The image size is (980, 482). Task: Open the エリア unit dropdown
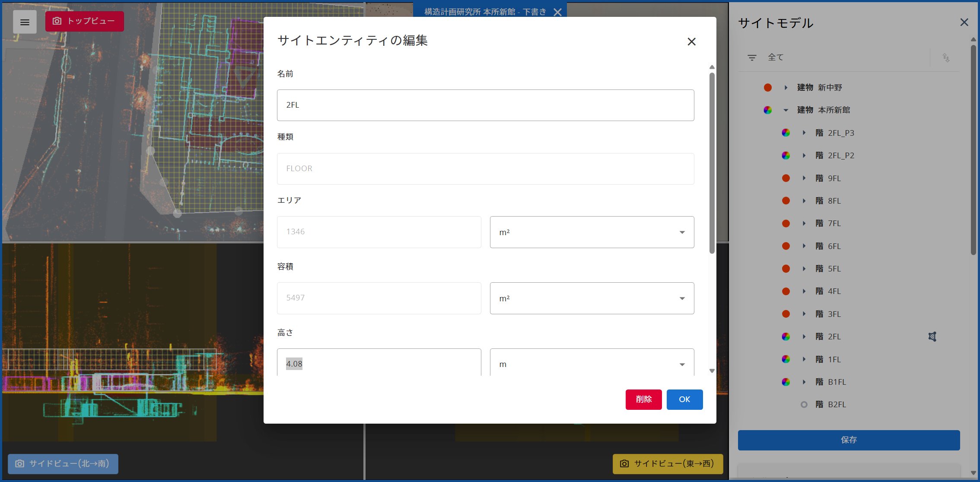(x=592, y=232)
